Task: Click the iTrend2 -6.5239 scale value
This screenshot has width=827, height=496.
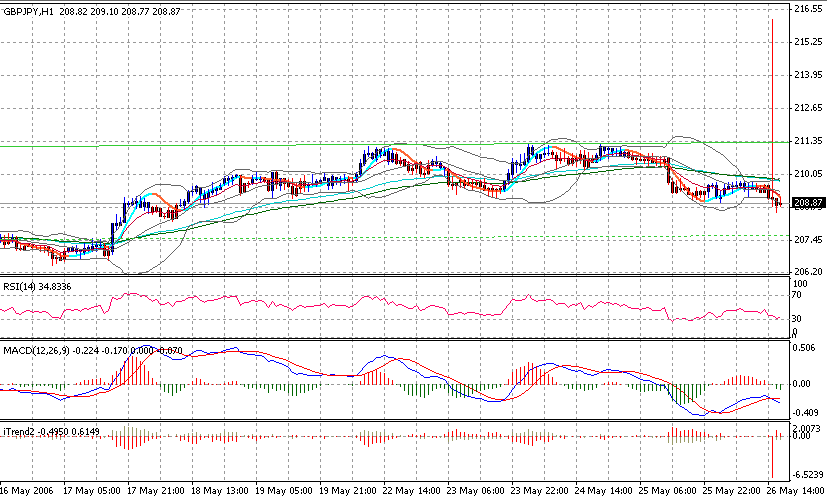Action: click(808, 475)
